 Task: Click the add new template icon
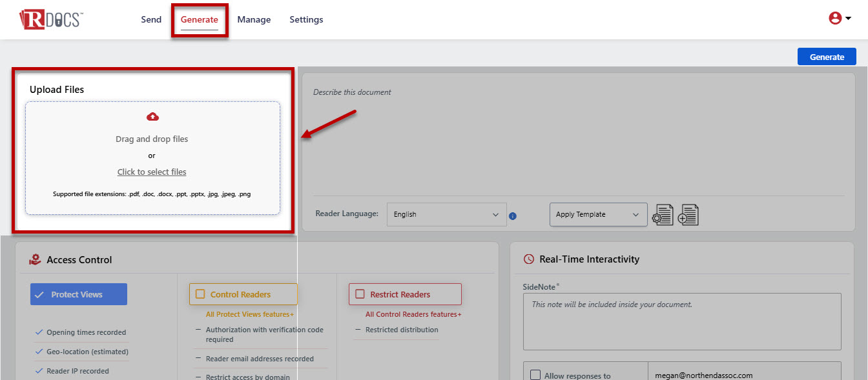[x=688, y=215]
